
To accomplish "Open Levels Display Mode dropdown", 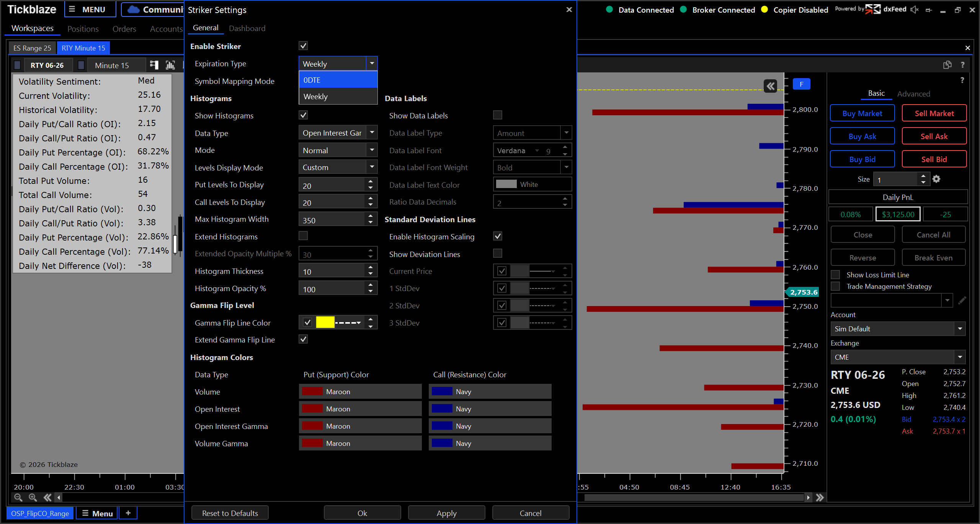I will point(338,167).
